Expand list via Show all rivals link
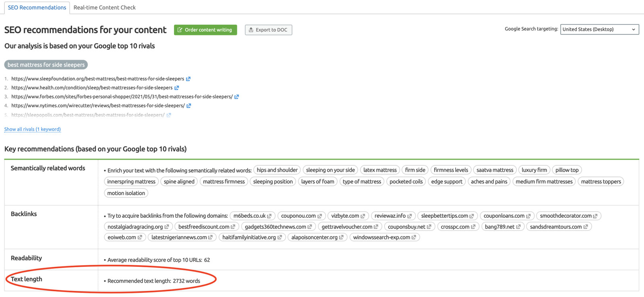The height and width of the screenshot is (297, 644). [33, 129]
